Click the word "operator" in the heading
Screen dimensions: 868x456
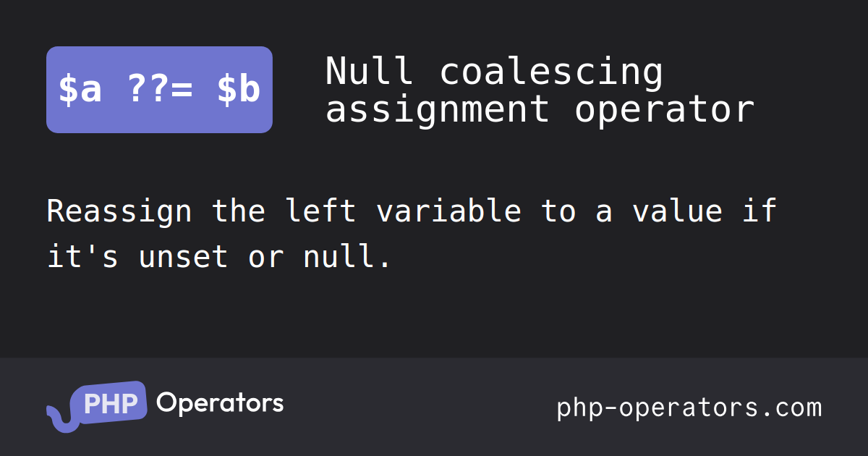(665, 109)
